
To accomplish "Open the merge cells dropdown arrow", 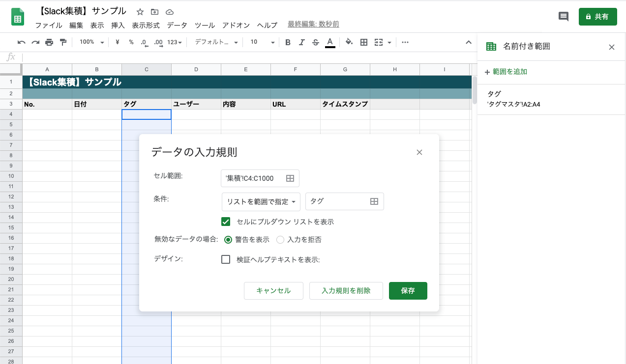I will pos(389,42).
